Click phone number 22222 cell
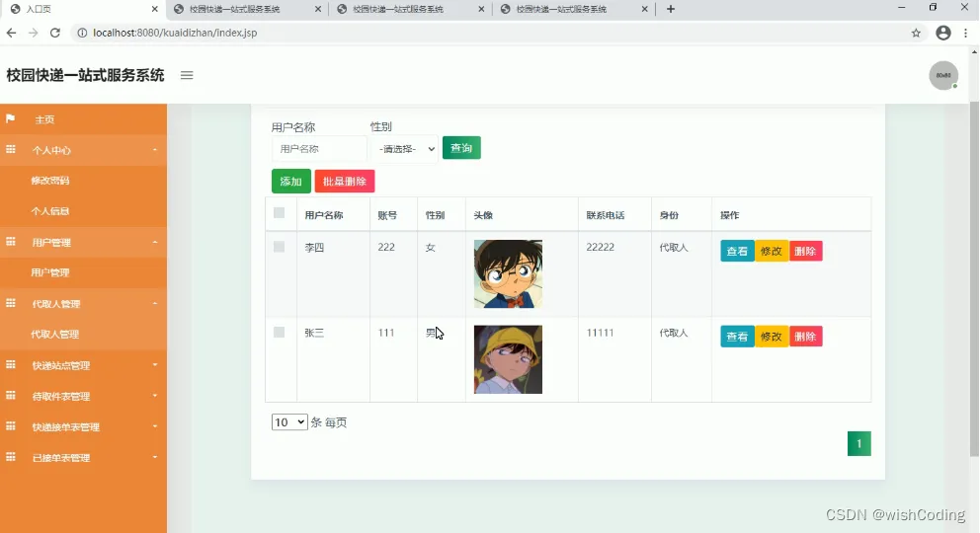The height and width of the screenshot is (533, 980). 600,247
